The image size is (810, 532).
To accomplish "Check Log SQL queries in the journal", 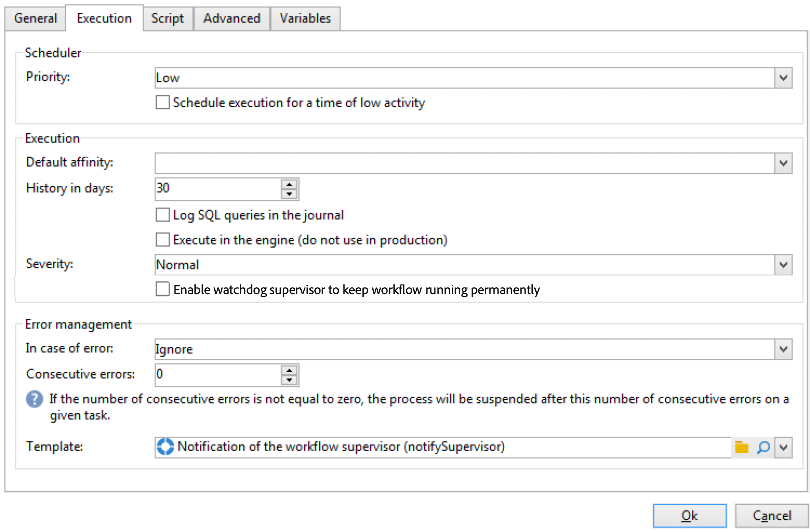I will pyautogui.click(x=163, y=215).
